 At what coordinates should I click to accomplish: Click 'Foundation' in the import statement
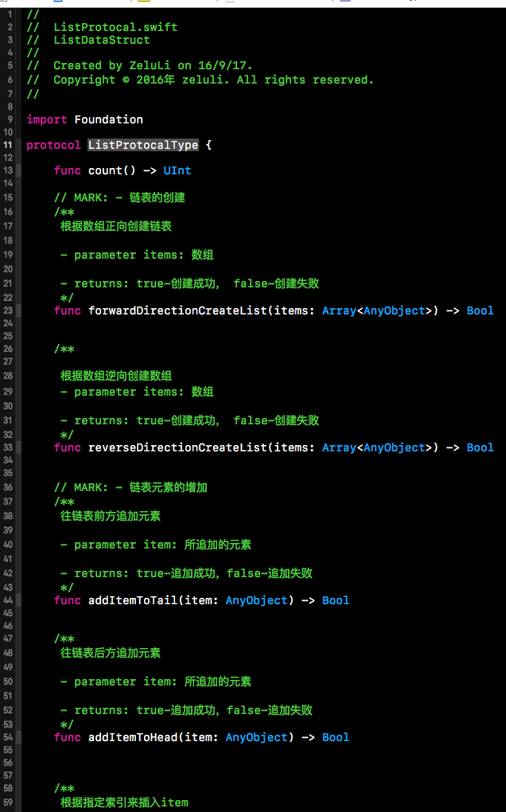pos(109,119)
